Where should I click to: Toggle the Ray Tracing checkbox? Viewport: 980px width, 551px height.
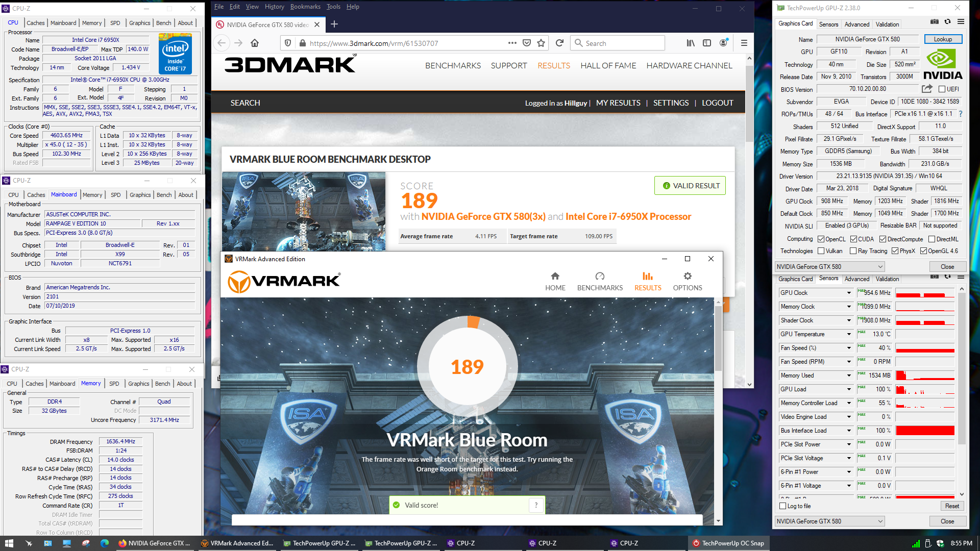853,251
